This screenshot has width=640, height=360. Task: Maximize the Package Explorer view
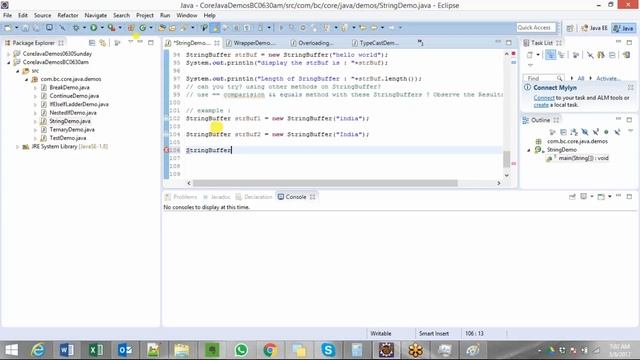[151, 42]
